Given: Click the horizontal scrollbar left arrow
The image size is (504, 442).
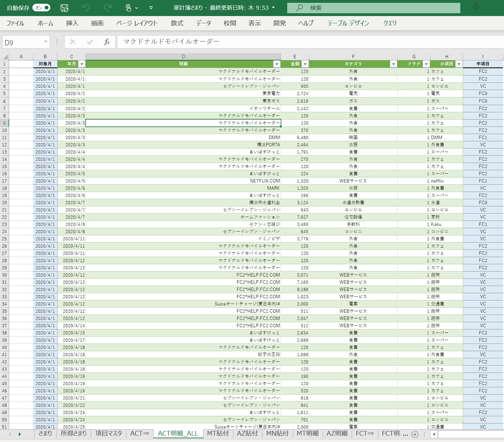Looking at the screenshot, I should [x=434, y=434].
